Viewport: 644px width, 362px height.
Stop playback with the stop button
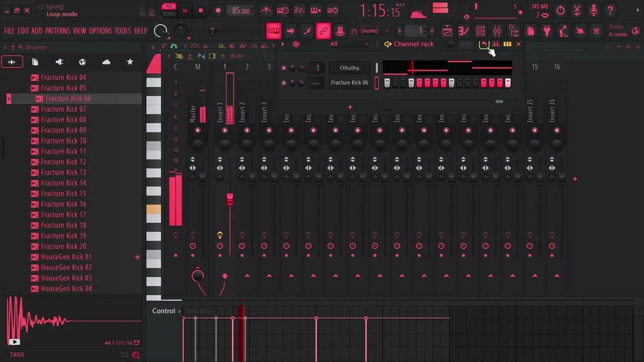(x=201, y=11)
